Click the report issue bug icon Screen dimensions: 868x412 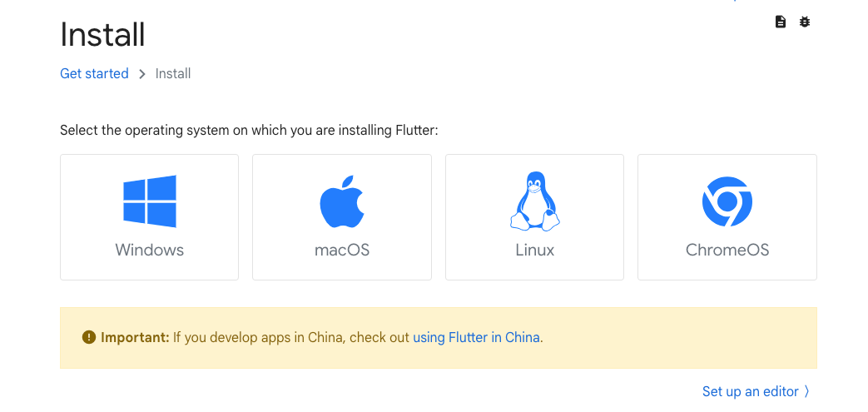(x=805, y=22)
